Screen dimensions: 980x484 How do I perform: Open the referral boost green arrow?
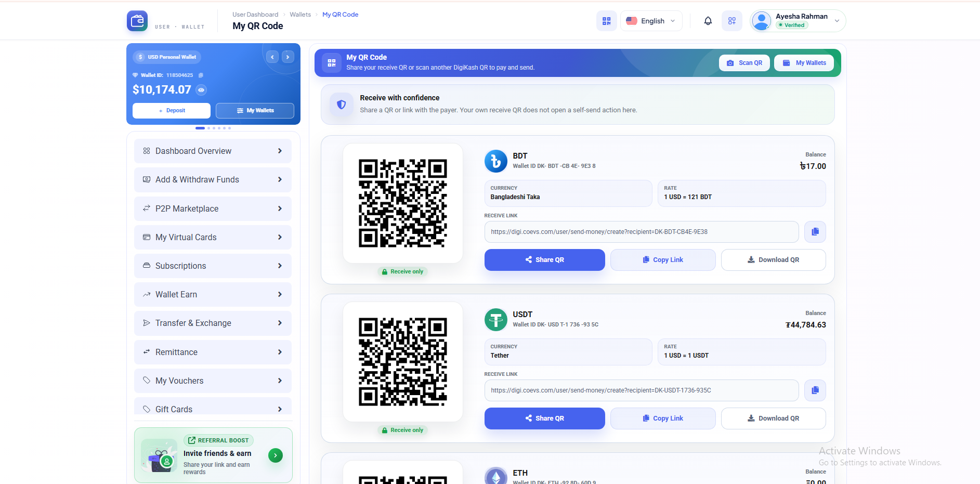pyautogui.click(x=276, y=455)
